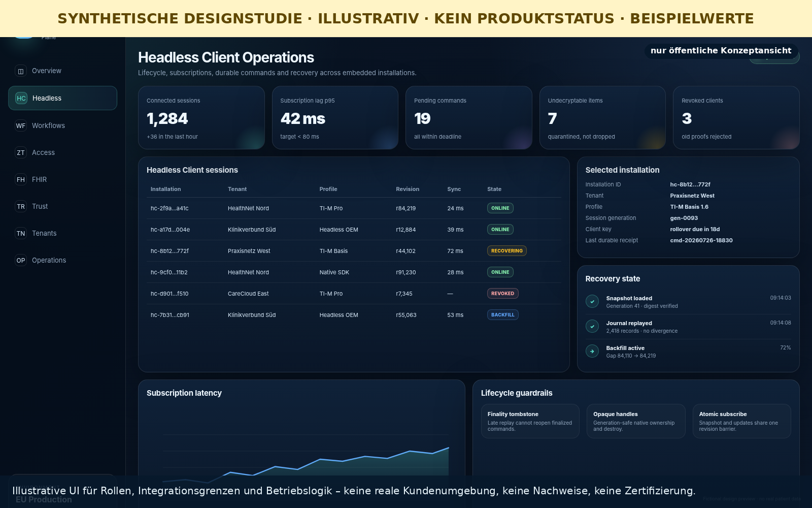Screen dimensions: 812x508
Task: Click the BACKFILL state badge
Action: (x=503, y=315)
